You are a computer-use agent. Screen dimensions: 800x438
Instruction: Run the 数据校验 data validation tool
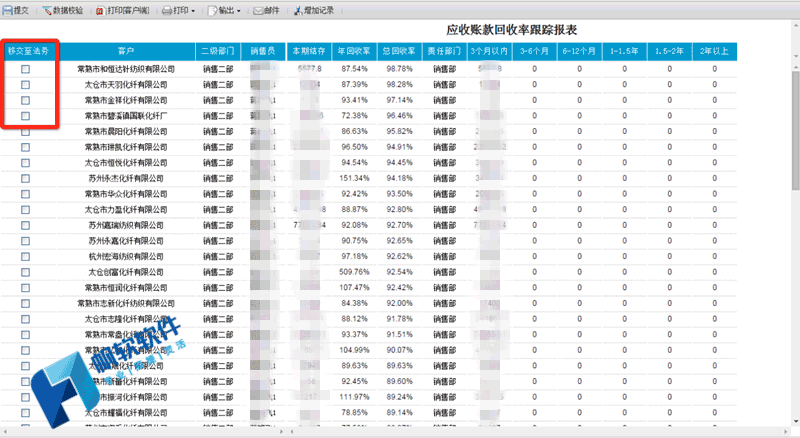tap(63, 10)
